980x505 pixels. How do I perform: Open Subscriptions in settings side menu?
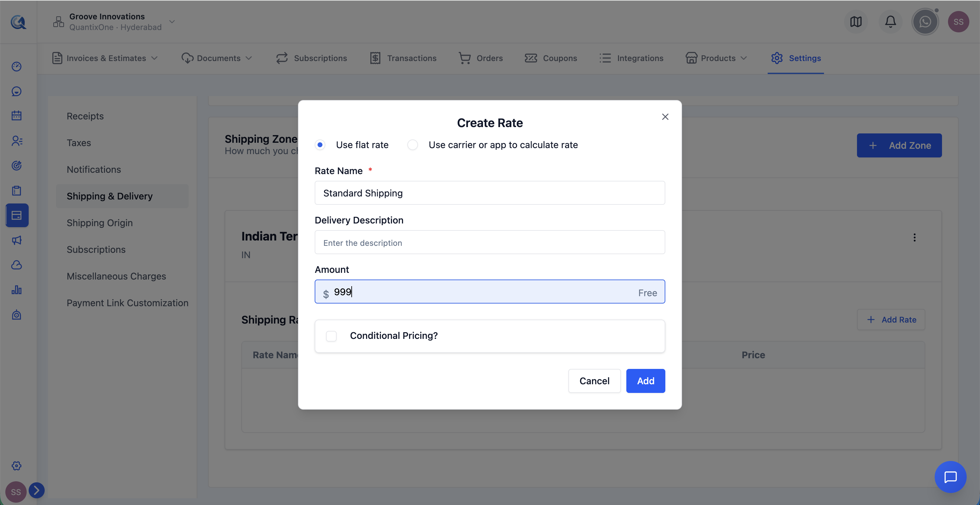[x=96, y=249]
